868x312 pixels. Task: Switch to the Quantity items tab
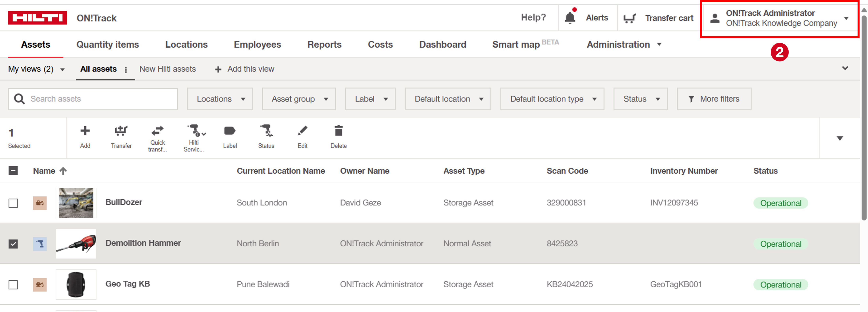[x=108, y=44]
